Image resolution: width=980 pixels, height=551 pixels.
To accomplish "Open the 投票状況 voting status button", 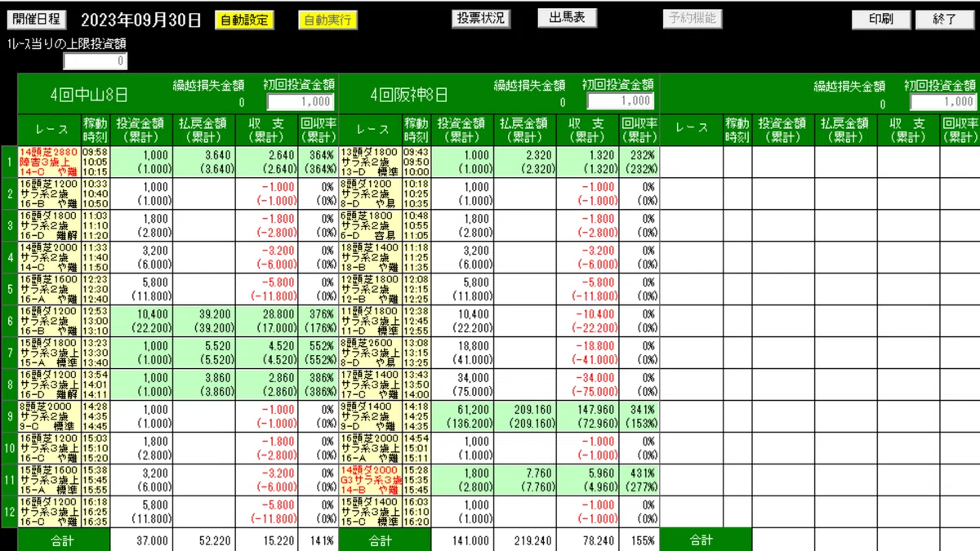I will coord(482,18).
